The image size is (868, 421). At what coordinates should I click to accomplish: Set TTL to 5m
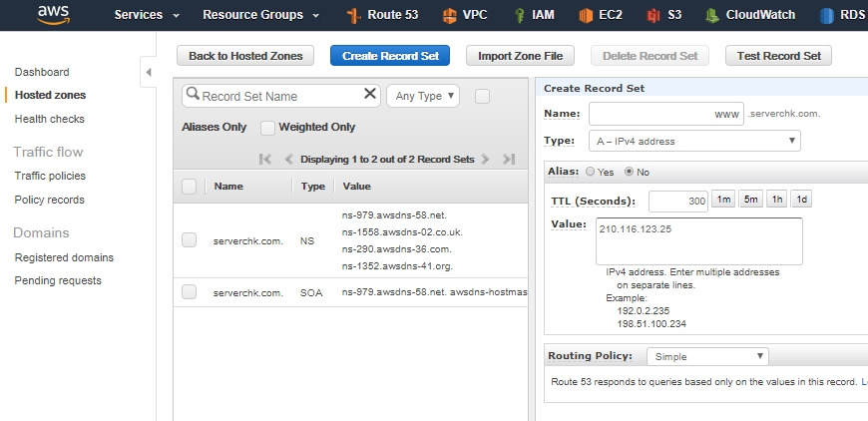tap(750, 200)
